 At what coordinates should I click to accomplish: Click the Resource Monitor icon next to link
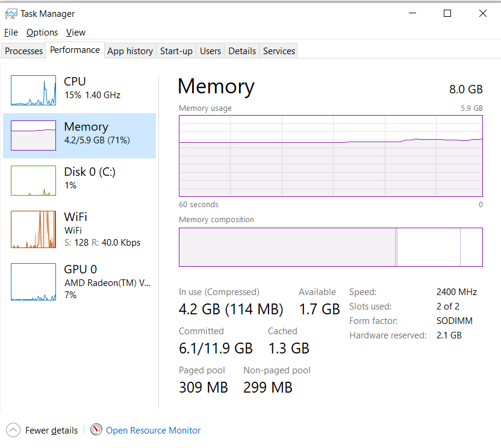click(x=96, y=430)
